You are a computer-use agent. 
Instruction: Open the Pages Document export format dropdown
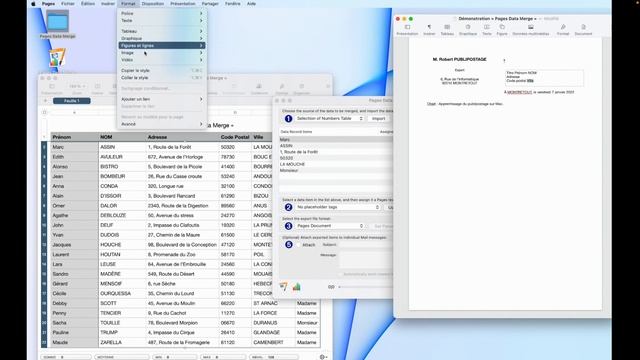(329, 226)
